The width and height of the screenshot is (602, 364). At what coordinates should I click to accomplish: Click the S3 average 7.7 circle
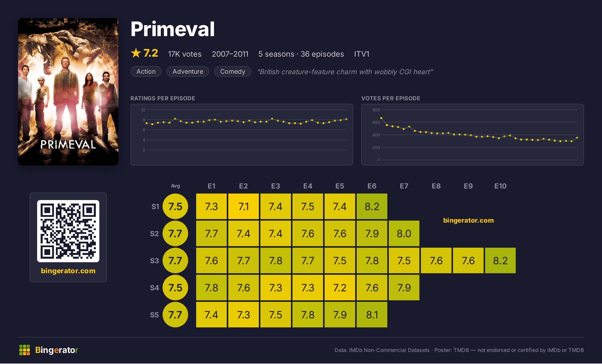175,261
